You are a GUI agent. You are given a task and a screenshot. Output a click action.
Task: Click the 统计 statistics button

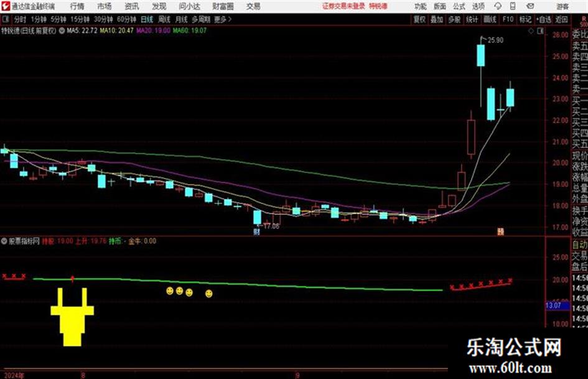472,19
